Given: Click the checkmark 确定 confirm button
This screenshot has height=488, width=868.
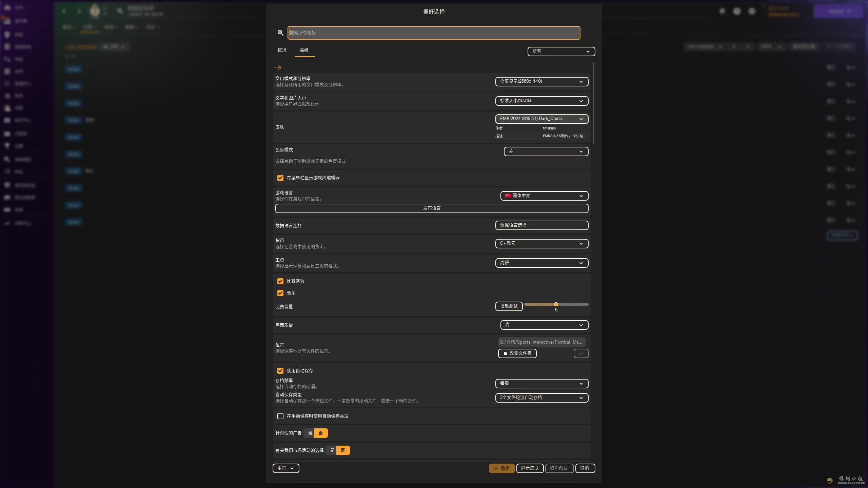Looking at the screenshot, I should coord(502,468).
